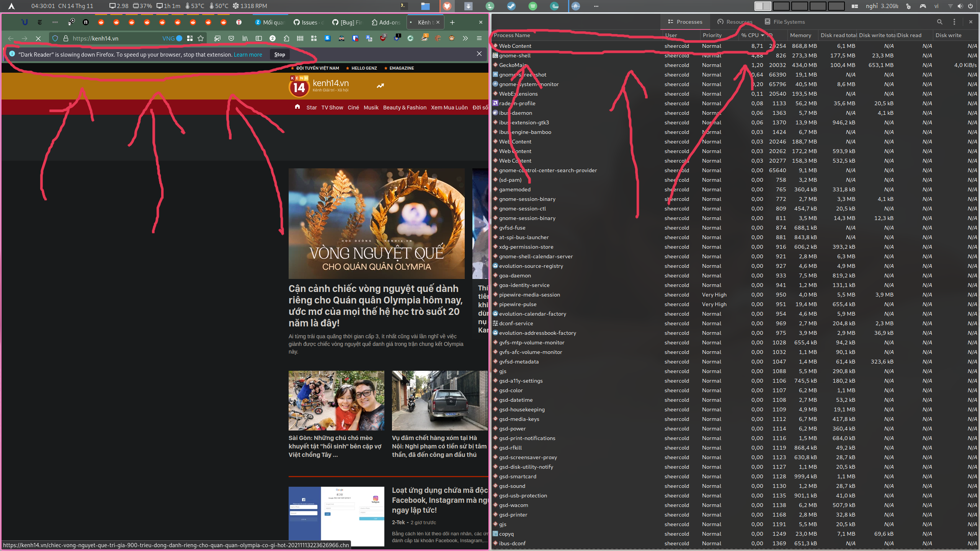Image resolution: width=980 pixels, height=551 pixels.
Task: Open a new Firefox tab
Action: click(x=452, y=23)
